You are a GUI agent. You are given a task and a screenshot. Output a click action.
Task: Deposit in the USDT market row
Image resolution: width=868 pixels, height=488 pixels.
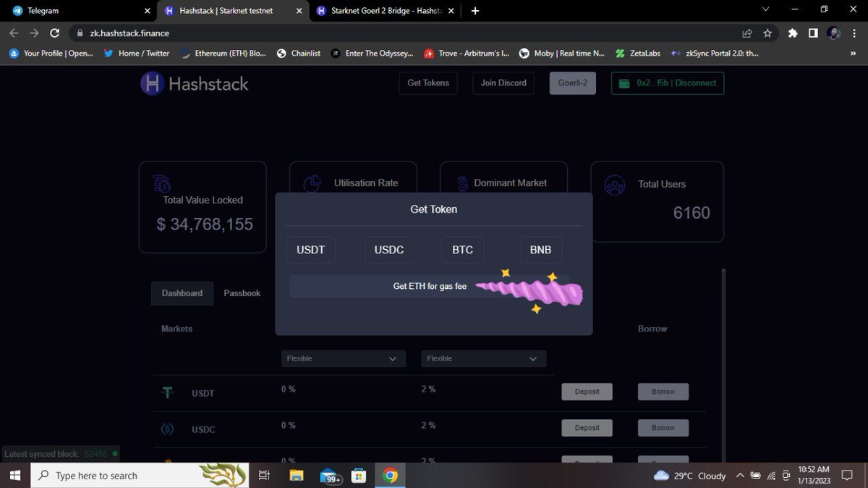[587, 392]
